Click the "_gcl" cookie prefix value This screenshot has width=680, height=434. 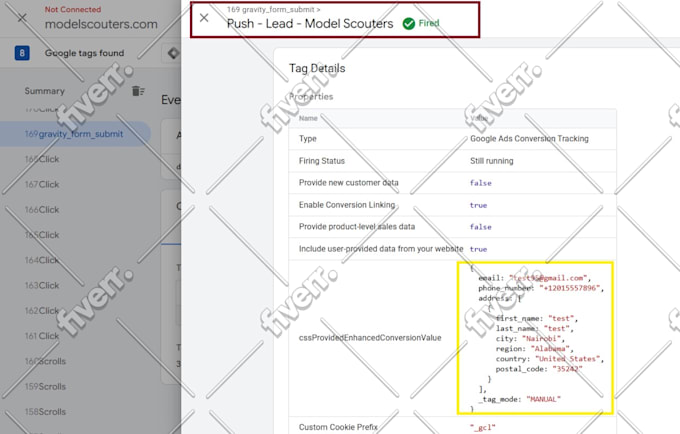point(483,427)
